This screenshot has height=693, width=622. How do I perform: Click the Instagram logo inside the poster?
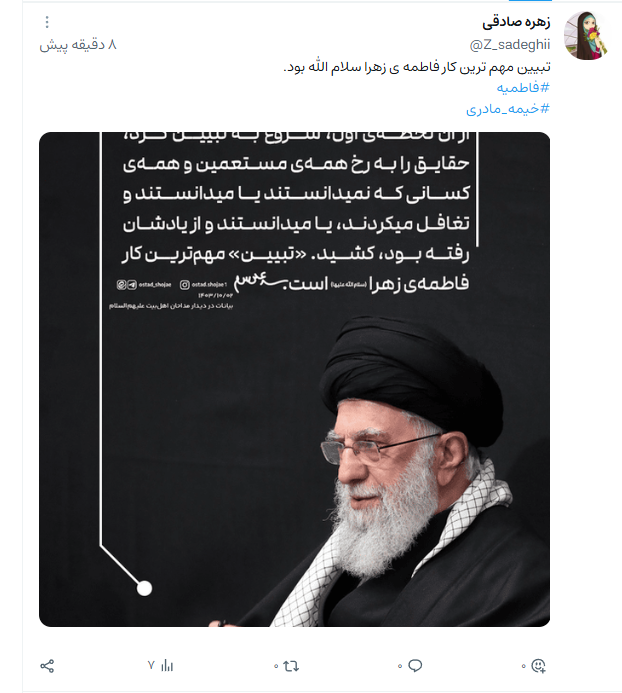[184, 285]
